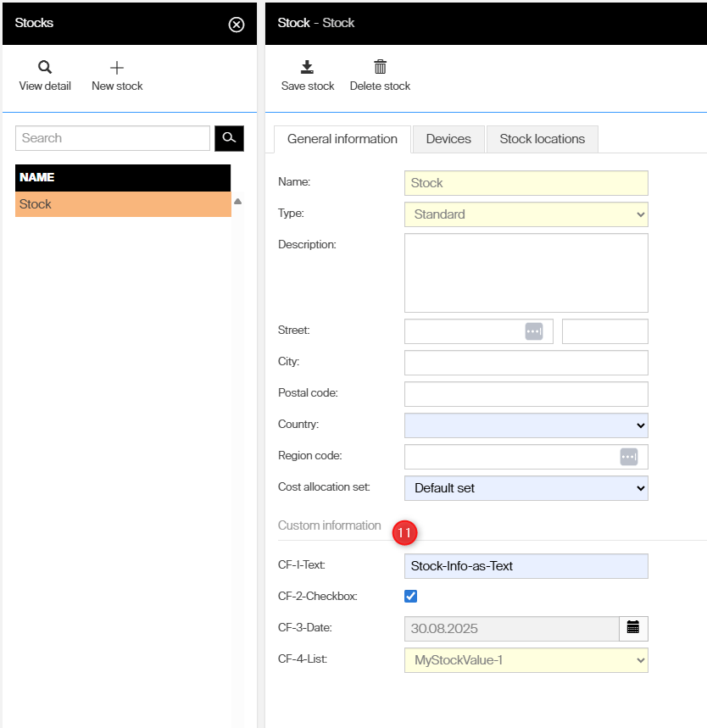Image resolution: width=707 pixels, height=728 pixels.
Task: Click the View detail magnifier icon
Action: [45, 68]
